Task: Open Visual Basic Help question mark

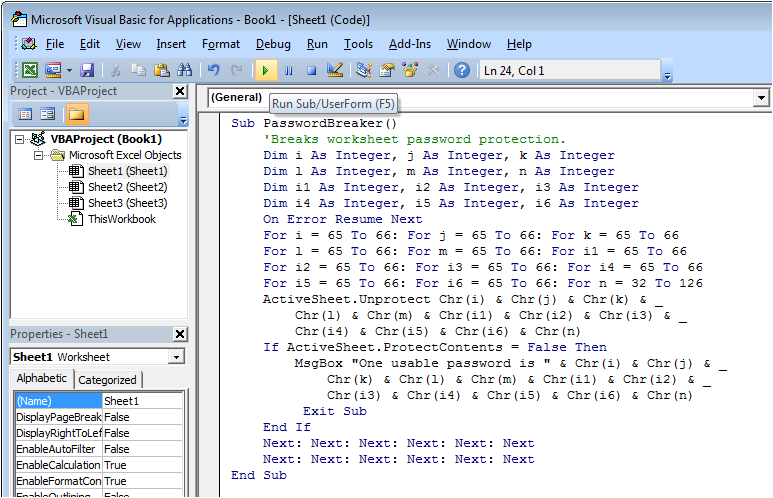Action: [462, 70]
